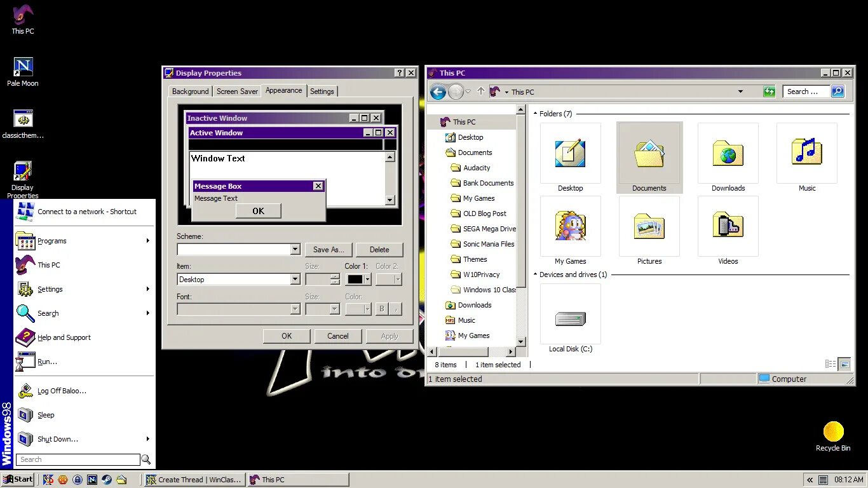Select the Downloads folder tile with globe icon
The height and width of the screenshot is (488, 868).
(728, 158)
